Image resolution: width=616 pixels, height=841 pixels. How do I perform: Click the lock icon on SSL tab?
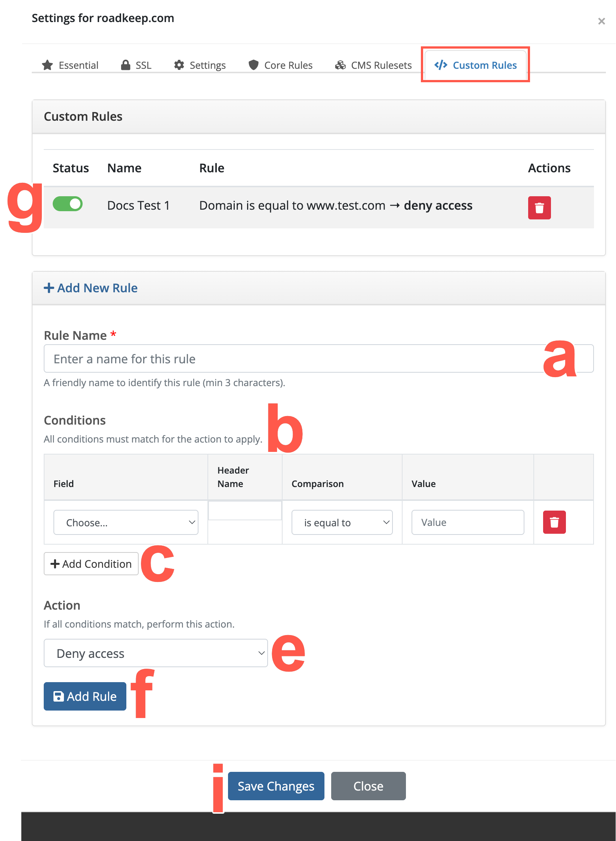point(126,65)
